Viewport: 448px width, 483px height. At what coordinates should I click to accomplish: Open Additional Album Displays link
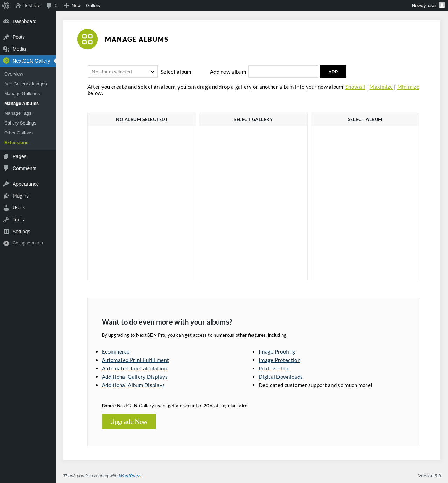(x=133, y=385)
